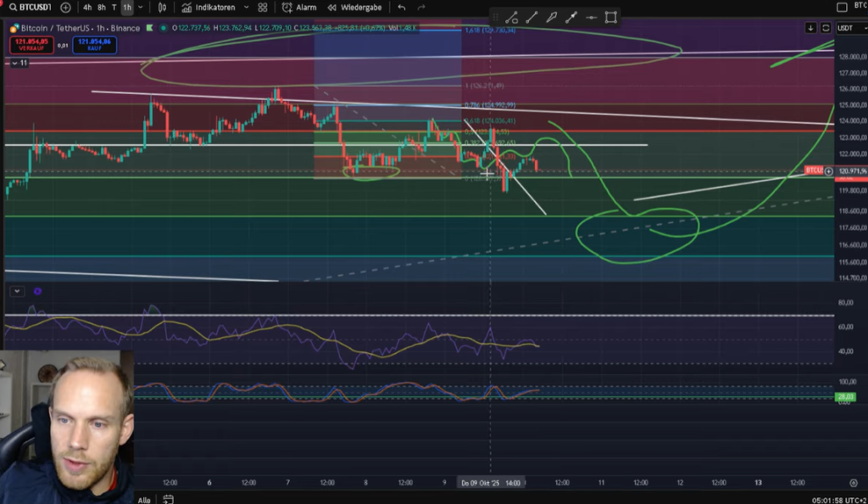Select the trend line tool in floating toolbar
Viewport: 868px width, 504px height.
(x=531, y=17)
